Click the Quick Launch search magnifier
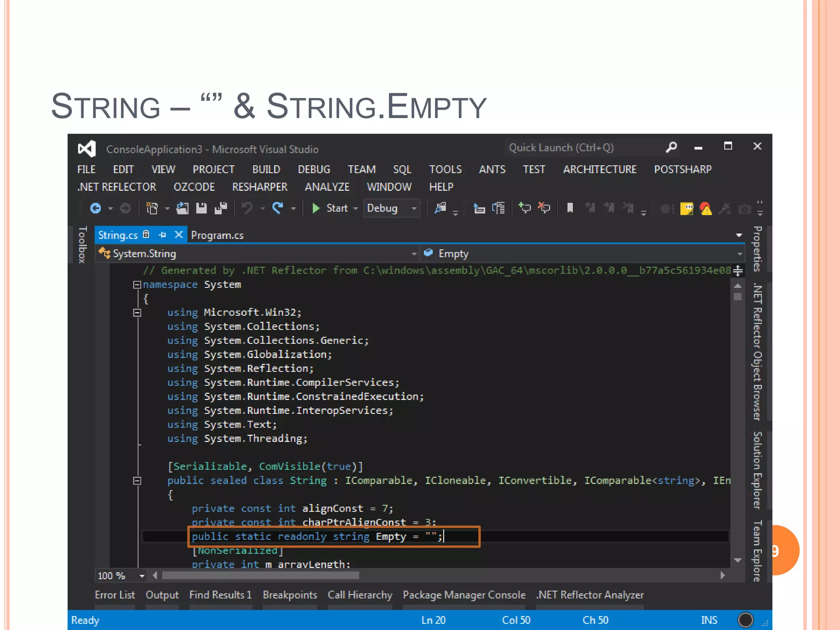 pyautogui.click(x=671, y=147)
